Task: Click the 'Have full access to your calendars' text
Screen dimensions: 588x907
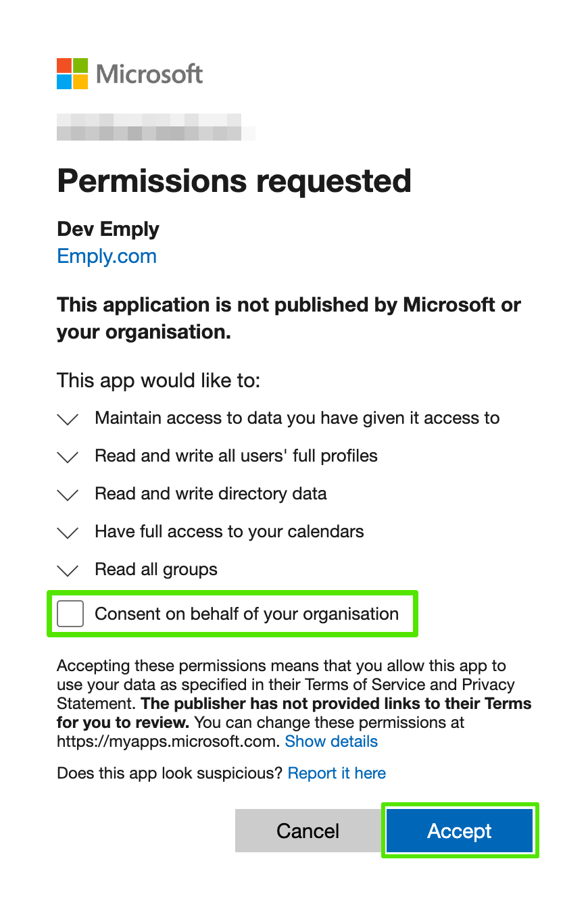Action: click(229, 531)
